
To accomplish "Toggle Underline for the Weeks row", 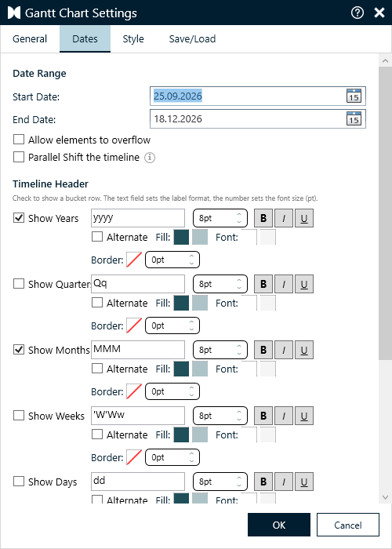I will pyautogui.click(x=304, y=416).
